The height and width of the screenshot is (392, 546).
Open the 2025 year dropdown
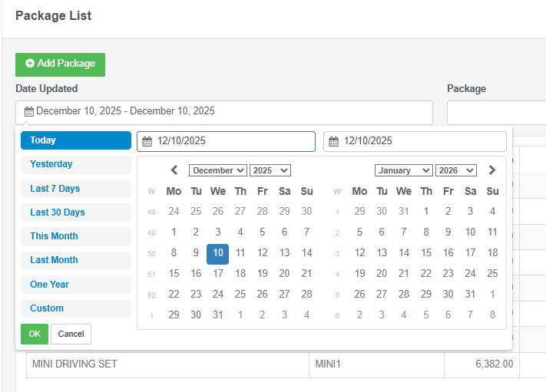click(x=270, y=170)
